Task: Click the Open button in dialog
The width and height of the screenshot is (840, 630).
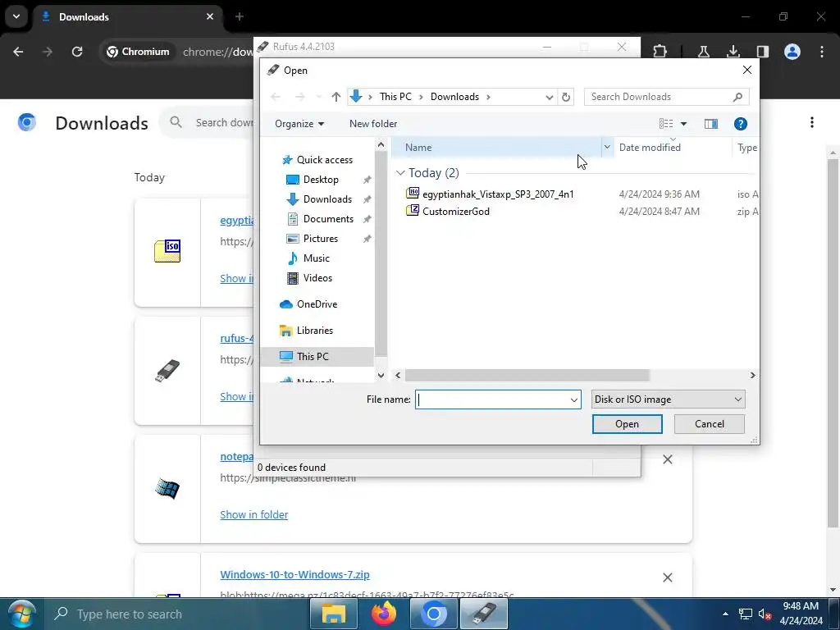Action: click(x=627, y=424)
